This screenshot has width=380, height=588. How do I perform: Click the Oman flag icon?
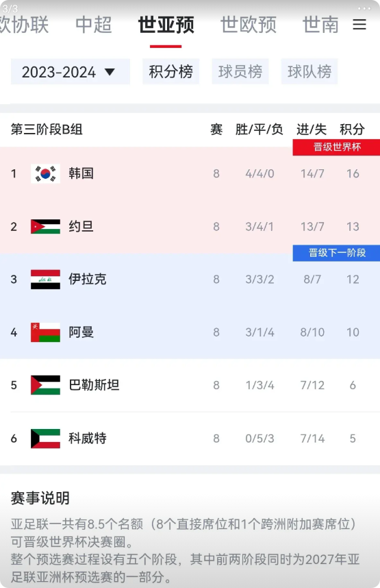[45, 332]
